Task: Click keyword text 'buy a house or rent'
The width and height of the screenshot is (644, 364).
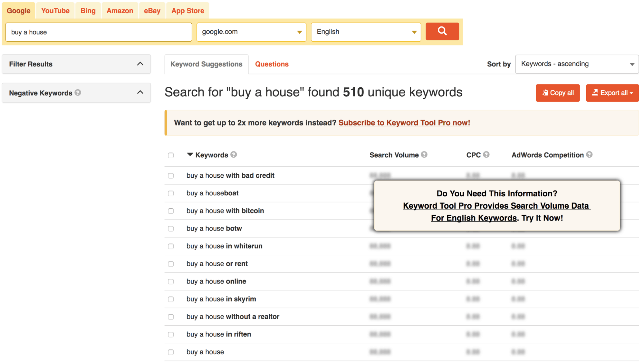Action: pyautogui.click(x=217, y=264)
